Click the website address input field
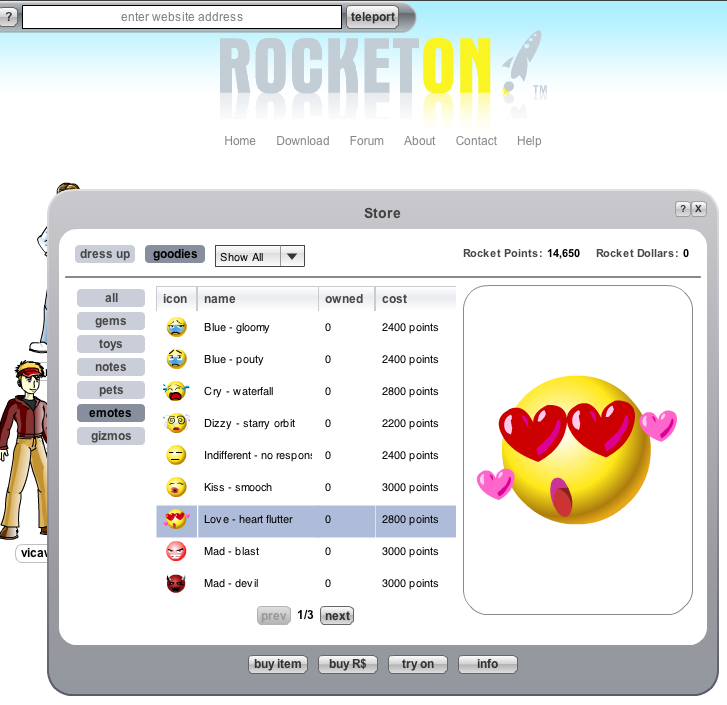Screen dimensions: 727x705 182,17
